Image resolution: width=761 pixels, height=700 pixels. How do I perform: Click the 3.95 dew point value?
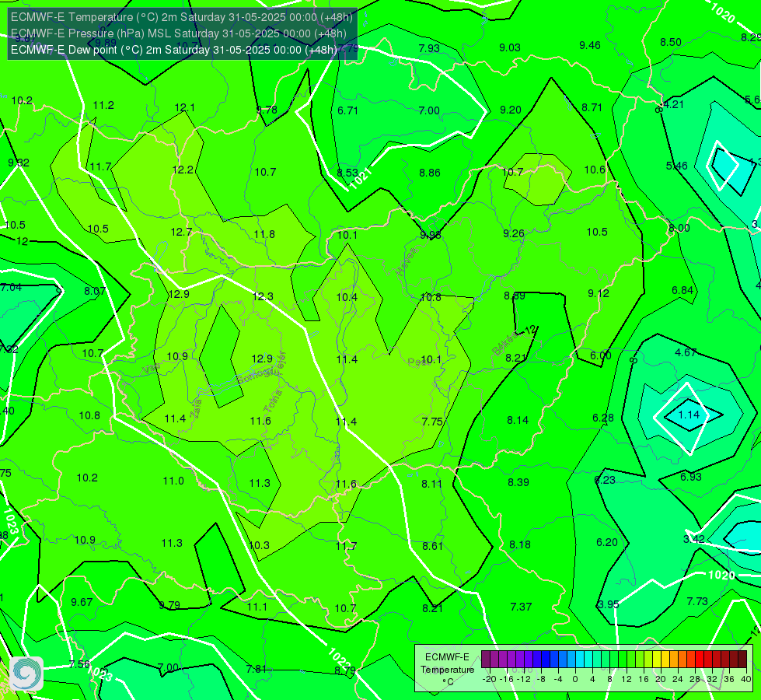[x=608, y=604]
